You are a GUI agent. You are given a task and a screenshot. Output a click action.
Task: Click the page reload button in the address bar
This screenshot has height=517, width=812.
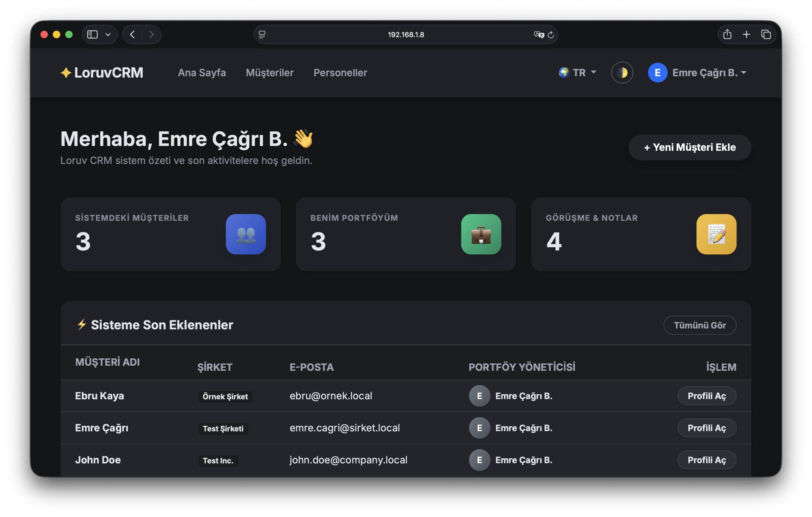click(x=551, y=34)
